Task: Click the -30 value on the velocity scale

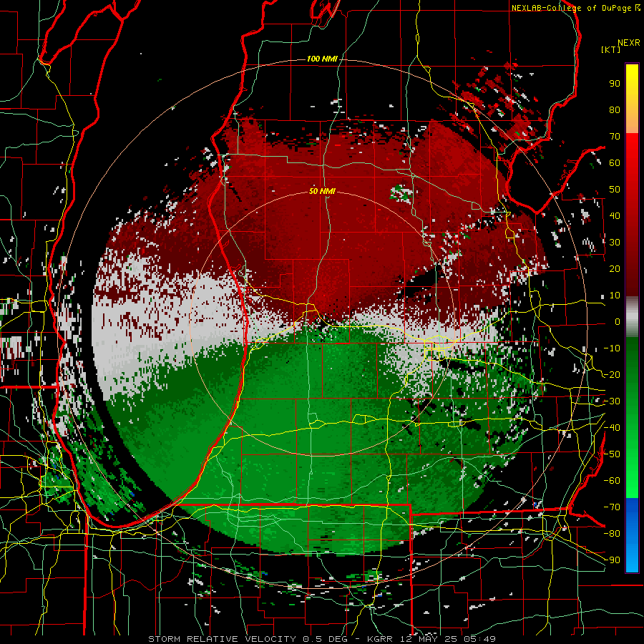Action: click(612, 401)
